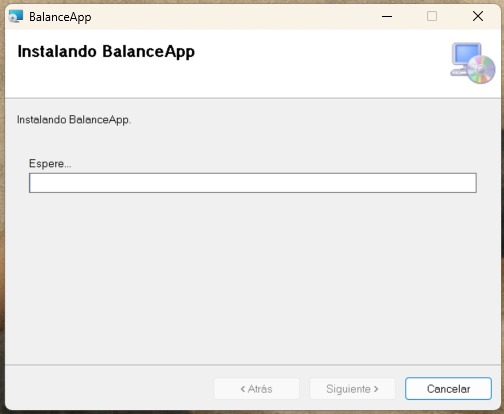Close the BalanceApp installer window

478,16
